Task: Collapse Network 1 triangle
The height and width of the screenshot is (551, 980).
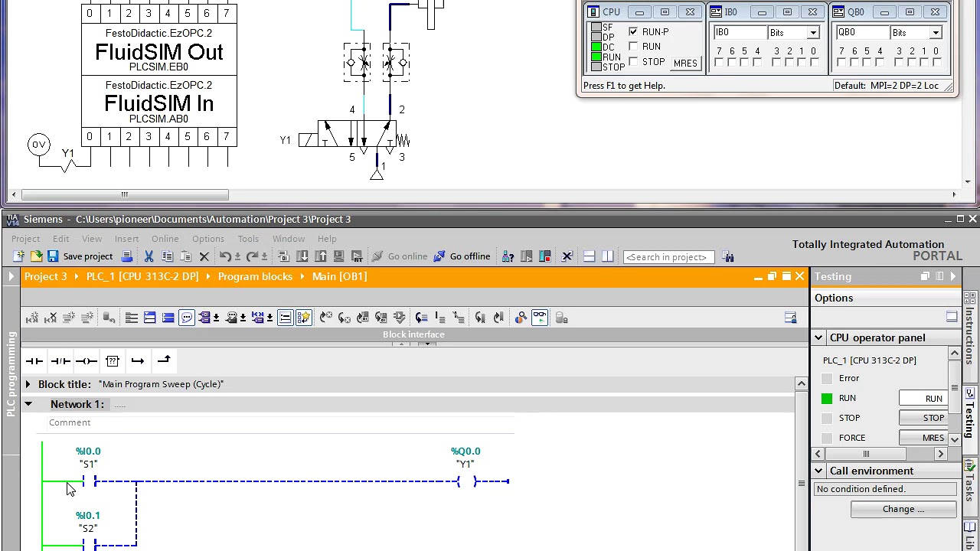Action: [28, 404]
